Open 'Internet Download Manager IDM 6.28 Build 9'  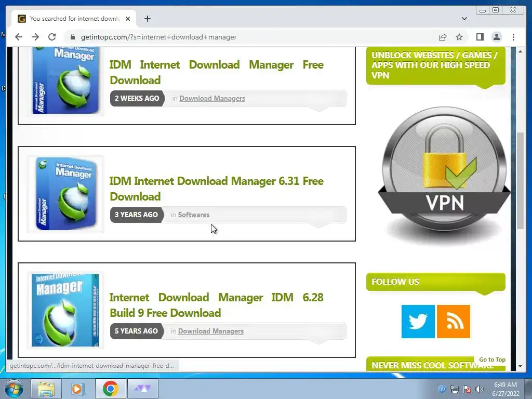point(217,305)
